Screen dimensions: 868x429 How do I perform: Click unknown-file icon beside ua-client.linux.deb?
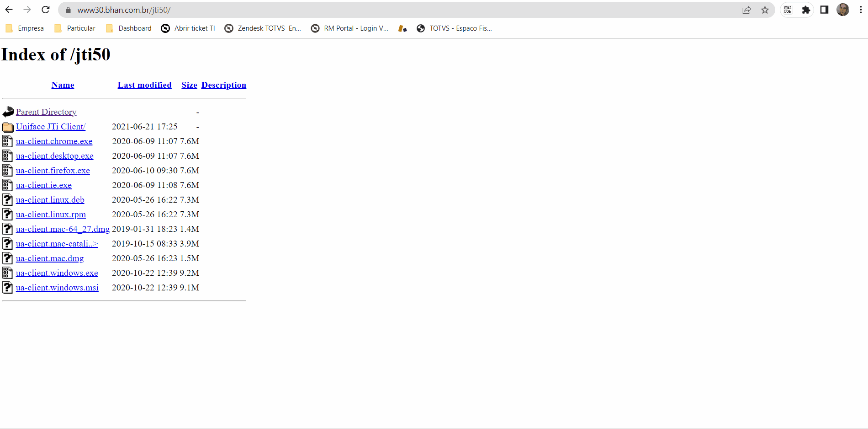click(8, 199)
